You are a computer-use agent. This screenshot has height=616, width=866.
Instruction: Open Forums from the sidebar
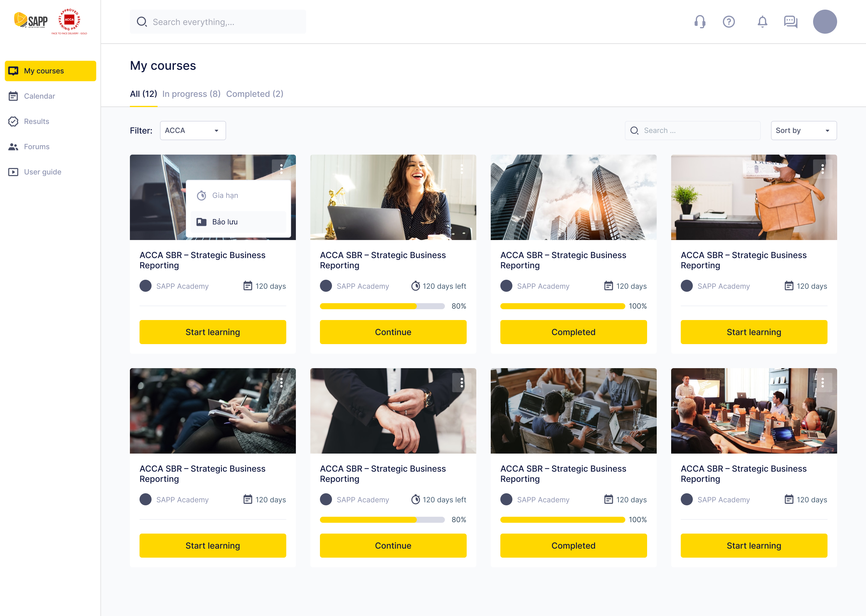click(x=51, y=147)
